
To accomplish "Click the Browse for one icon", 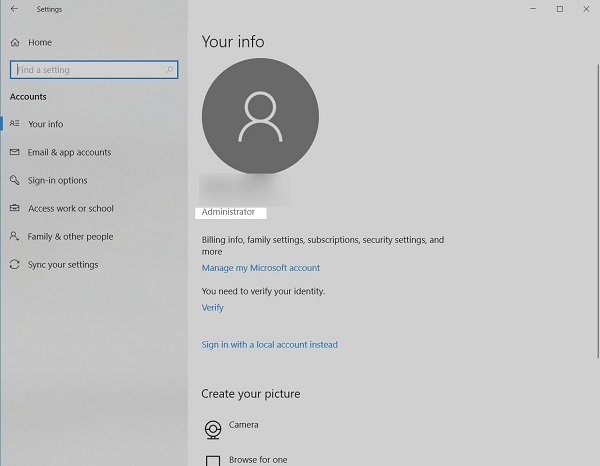I will [x=213, y=461].
